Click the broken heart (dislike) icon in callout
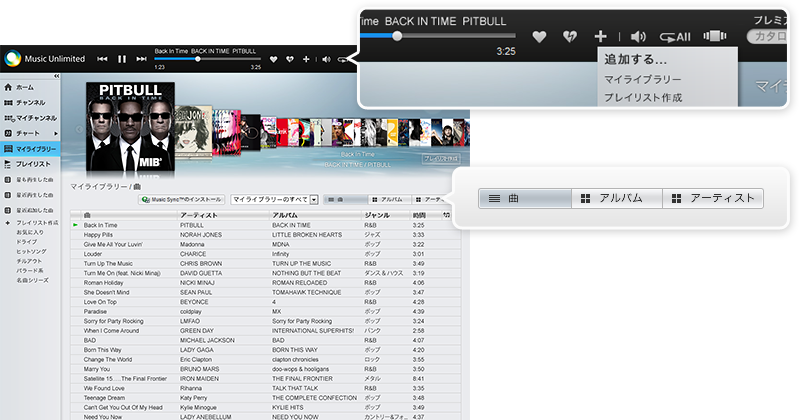 click(x=569, y=37)
